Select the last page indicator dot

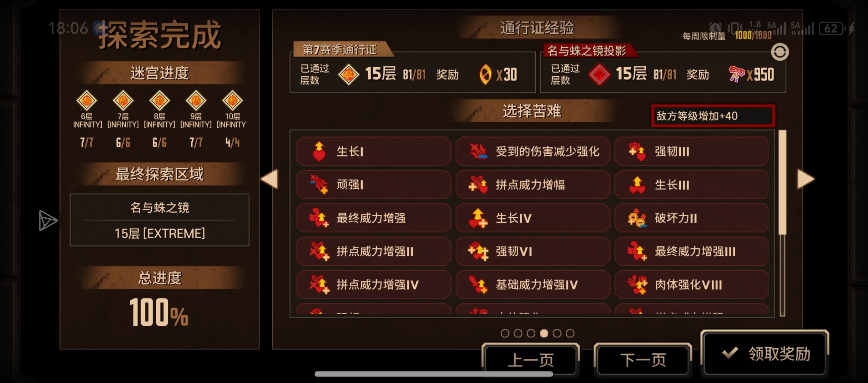pyautogui.click(x=570, y=333)
